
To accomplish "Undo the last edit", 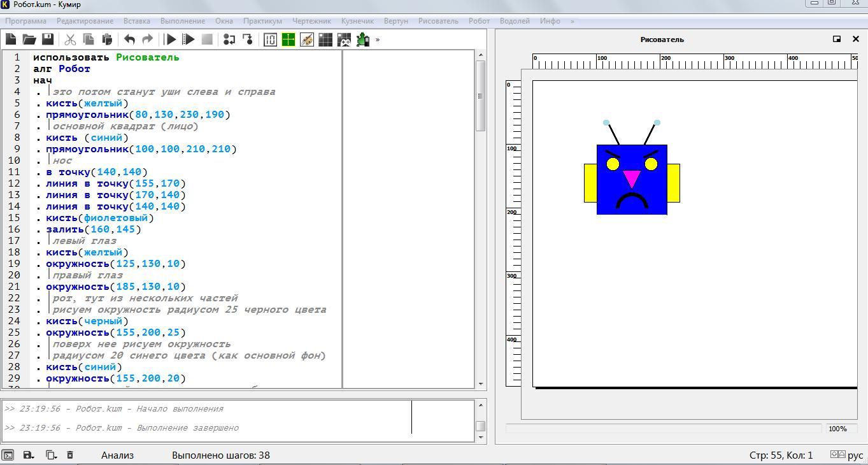I will click(129, 39).
